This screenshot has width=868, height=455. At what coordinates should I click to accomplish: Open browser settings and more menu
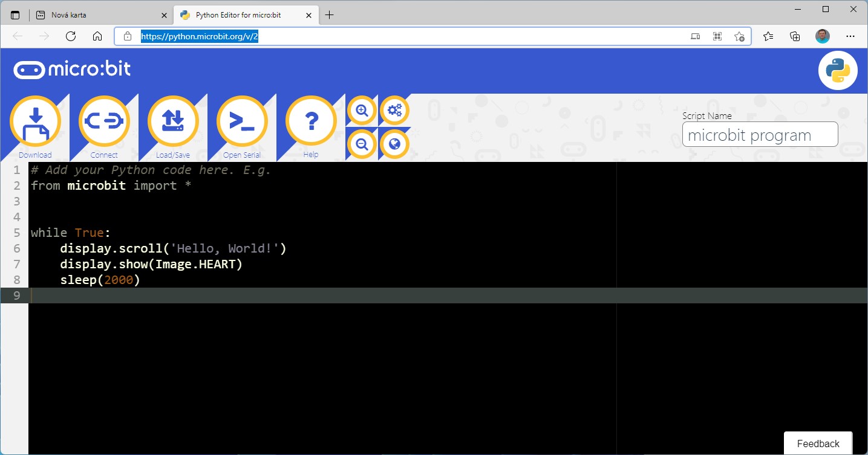(x=850, y=36)
